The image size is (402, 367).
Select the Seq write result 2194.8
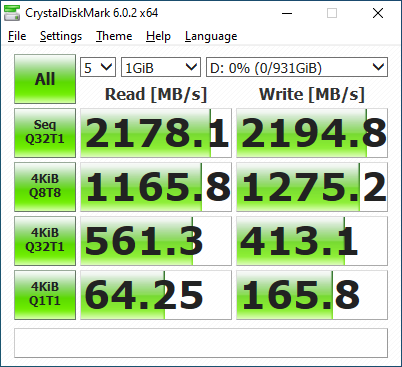[x=312, y=133]
